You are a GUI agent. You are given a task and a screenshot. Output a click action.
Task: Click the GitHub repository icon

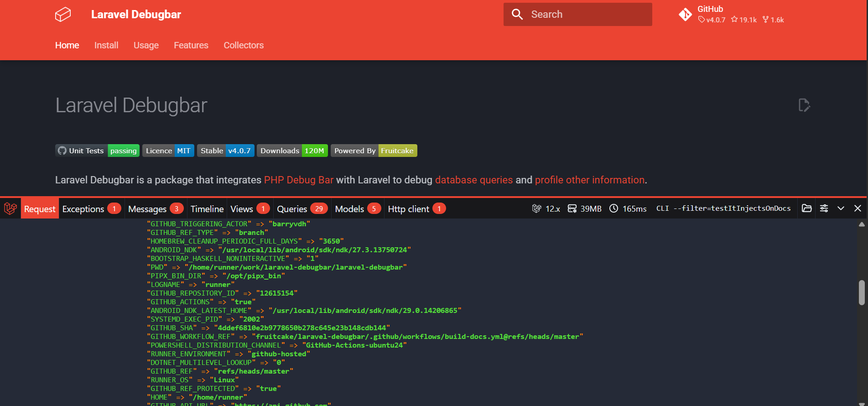click(x=685, y=15)
